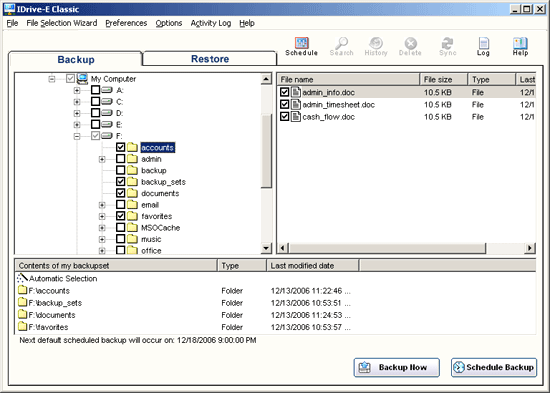Select the F:\documents row in backupset

point(275,315)
